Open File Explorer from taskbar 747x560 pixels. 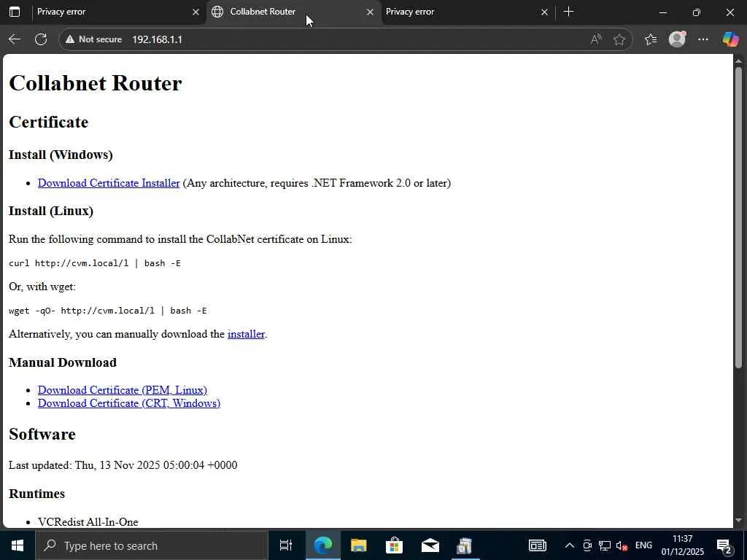358,545
